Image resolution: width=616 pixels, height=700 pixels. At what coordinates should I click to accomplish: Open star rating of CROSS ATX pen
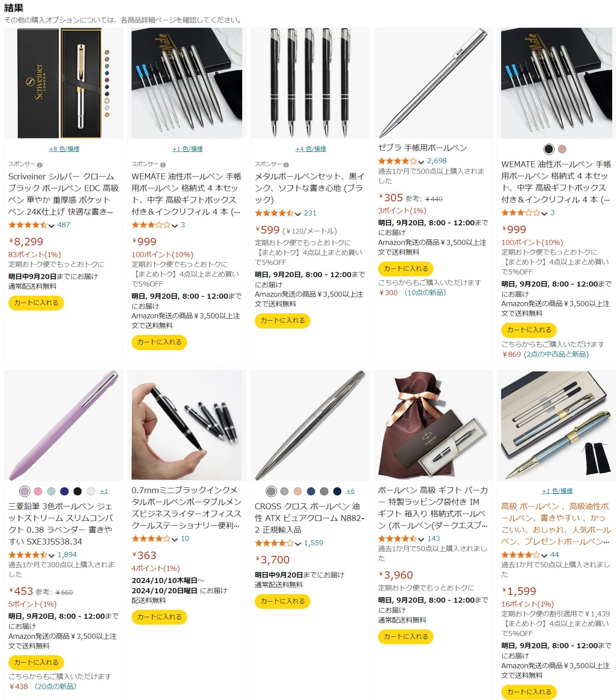[274, 543]
